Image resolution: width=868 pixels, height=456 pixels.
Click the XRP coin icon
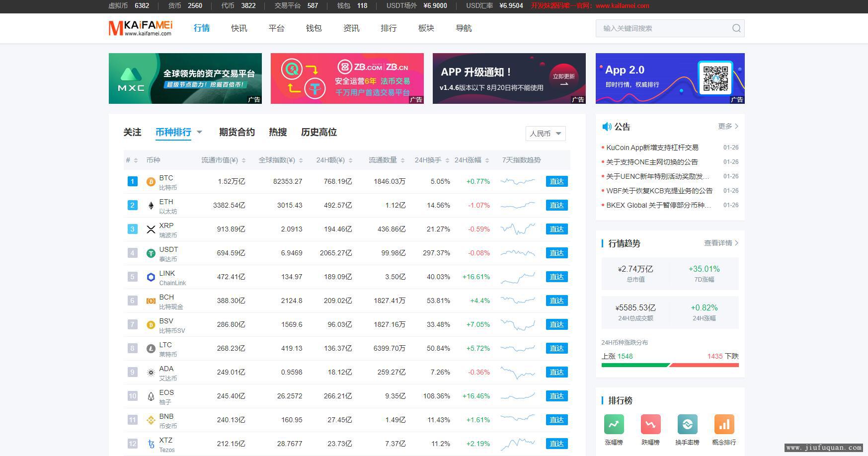[151, 229]
